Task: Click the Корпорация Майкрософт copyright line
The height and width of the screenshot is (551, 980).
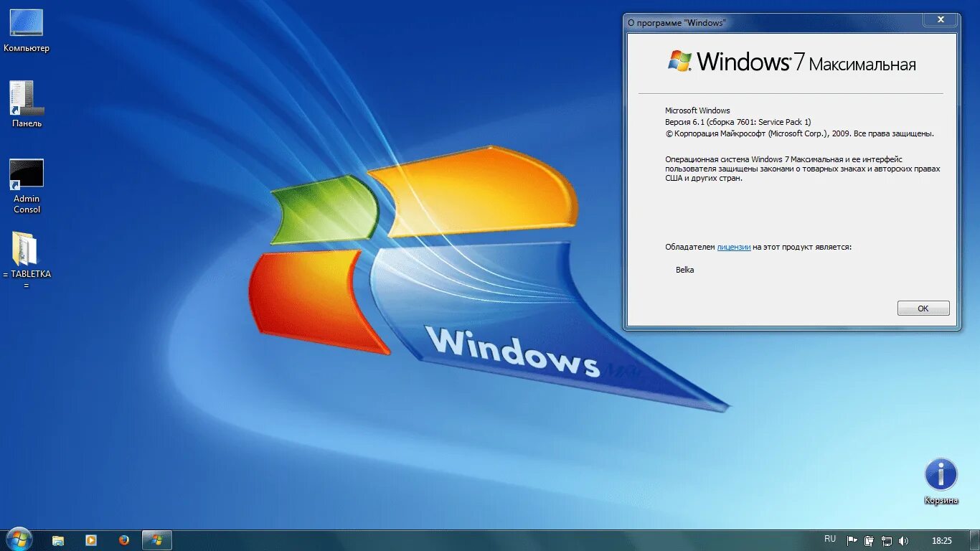Action: pos(800,133)
